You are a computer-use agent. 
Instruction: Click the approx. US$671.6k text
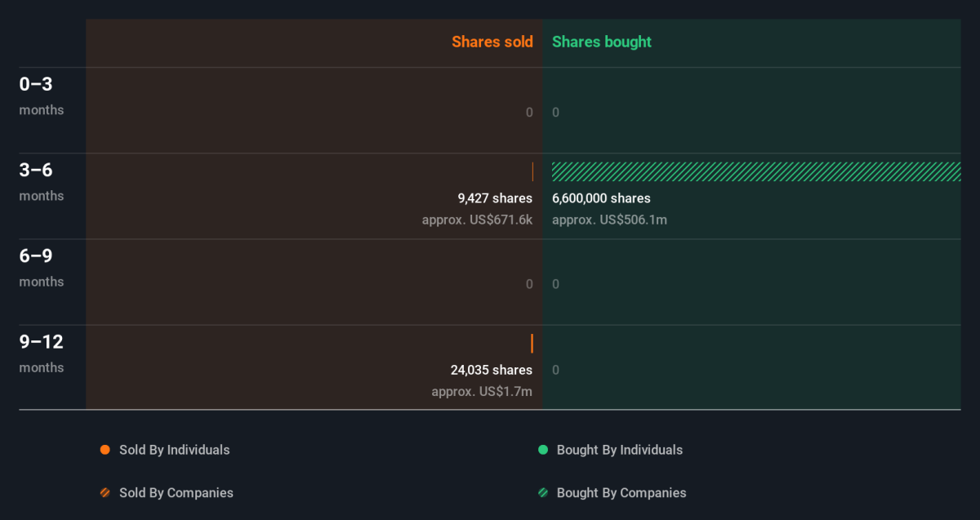click(x=477, y=220)
